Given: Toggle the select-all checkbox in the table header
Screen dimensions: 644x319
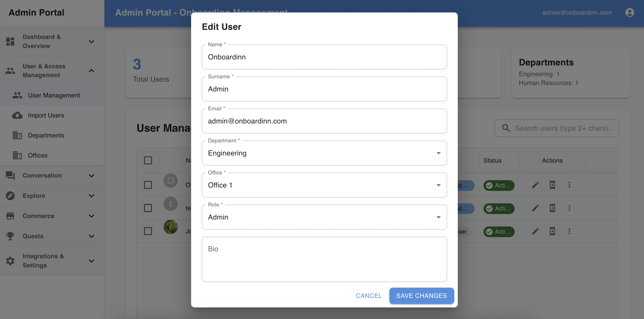Looking at the screenshot, I should (148, 160).
